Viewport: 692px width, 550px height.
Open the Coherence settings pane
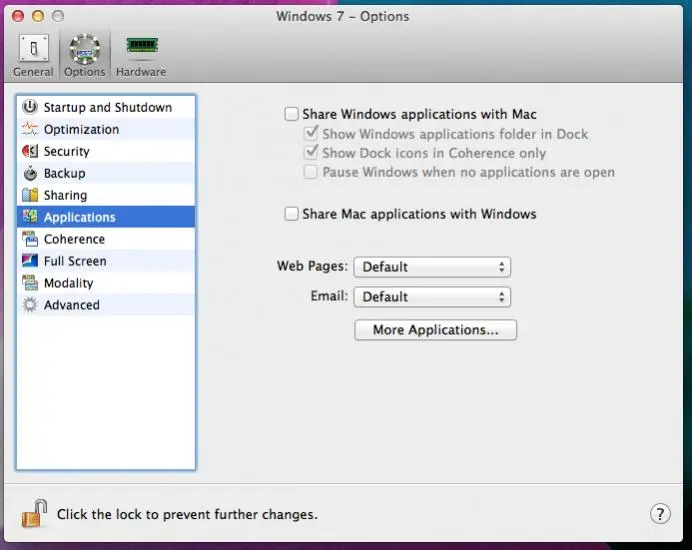coord(74,239)
